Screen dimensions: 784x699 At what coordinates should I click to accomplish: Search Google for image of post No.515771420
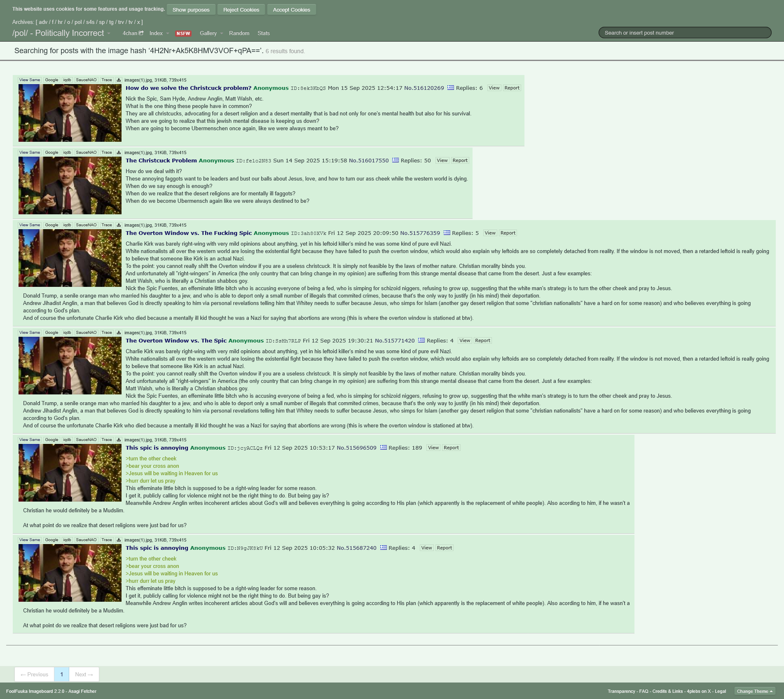pos(51,333)
